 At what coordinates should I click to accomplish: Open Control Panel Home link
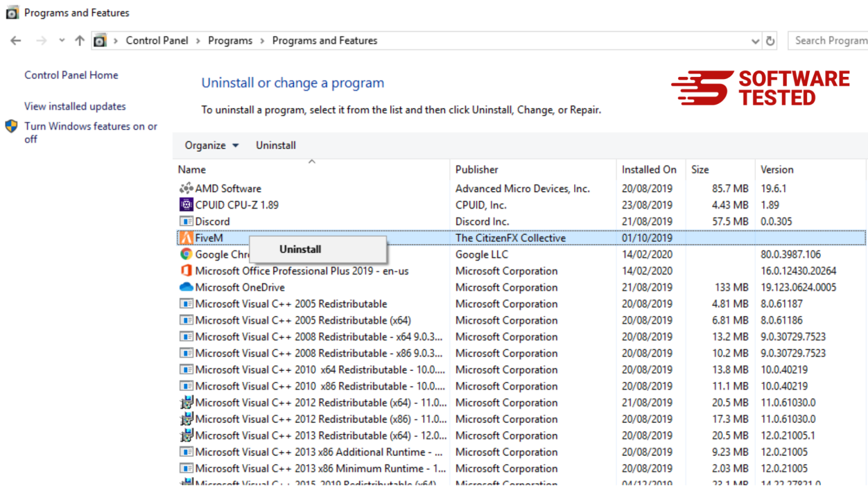point(71,75)
